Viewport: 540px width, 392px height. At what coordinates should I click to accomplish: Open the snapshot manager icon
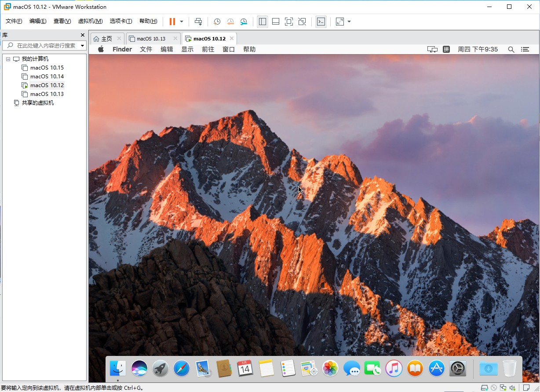(x=244, y=22)
